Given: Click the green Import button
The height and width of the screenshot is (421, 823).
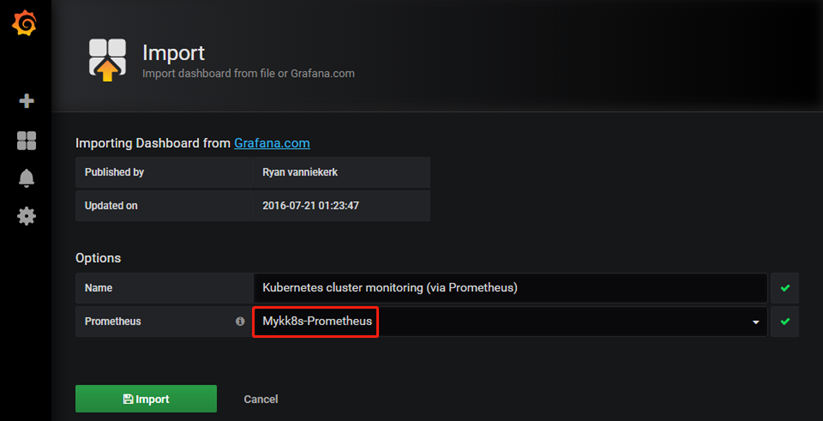Looking at the screenshot, I should [x=146, y=399].
